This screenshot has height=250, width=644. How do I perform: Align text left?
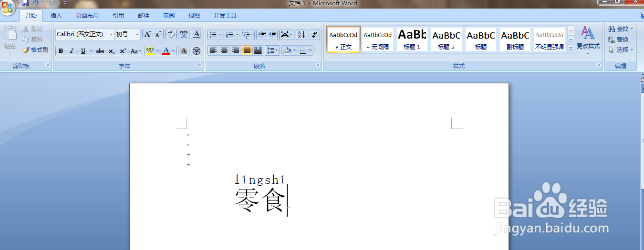point(213,50)
